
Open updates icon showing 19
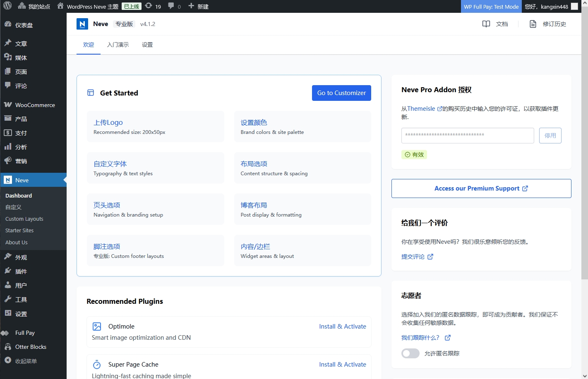point(153,6)
